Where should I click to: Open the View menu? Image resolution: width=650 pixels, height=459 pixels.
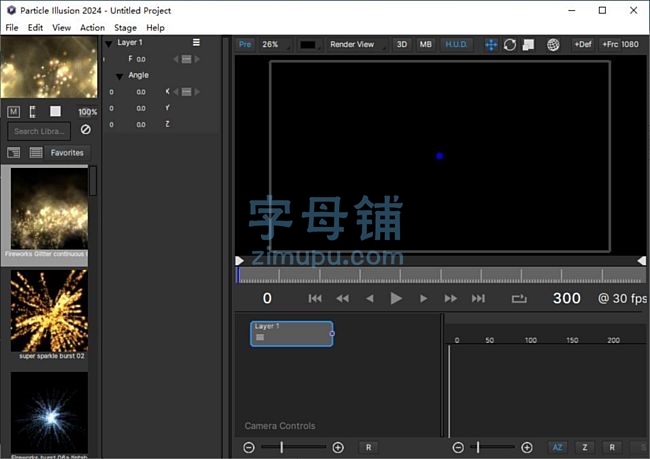point(61,28)
